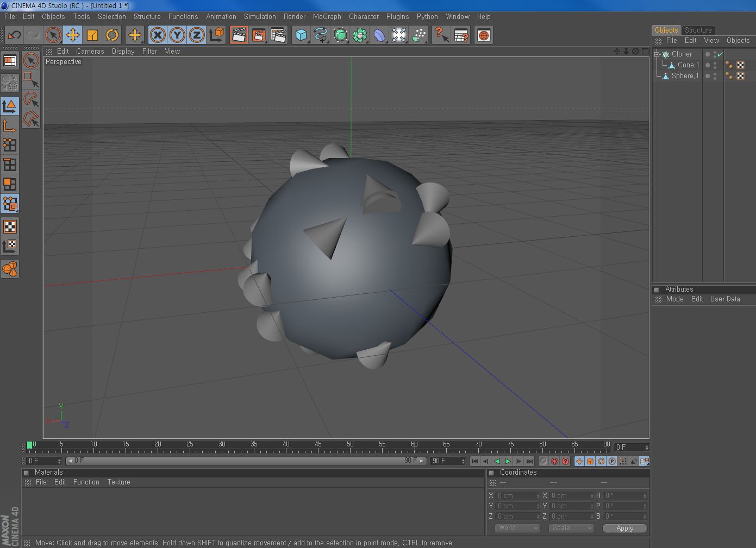Select the Texture mode checkerboard icon
Image resolution: width=756 pixels, height=548 pixels.
click(x=10, y=226)
